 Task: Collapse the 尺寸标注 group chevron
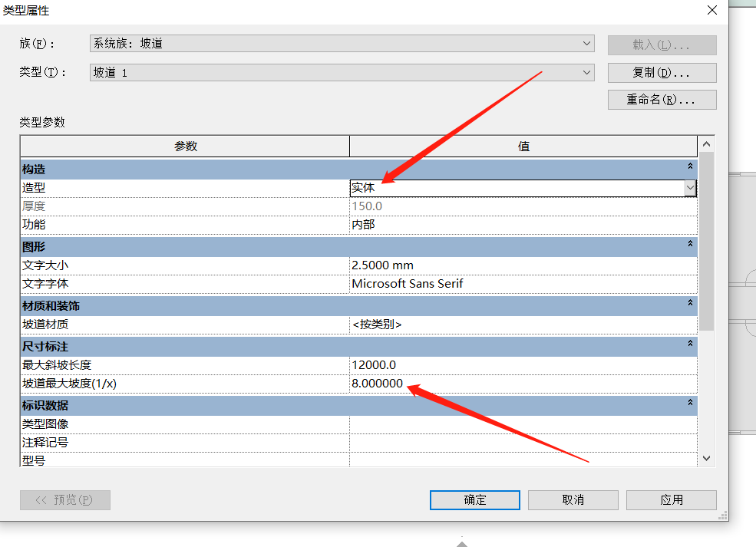690,344
